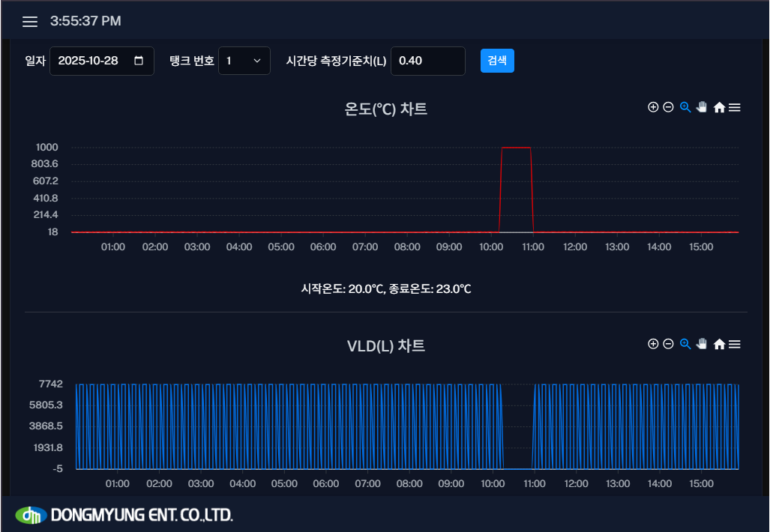Activate selection zoom on VLD chart

click(685, 344)
